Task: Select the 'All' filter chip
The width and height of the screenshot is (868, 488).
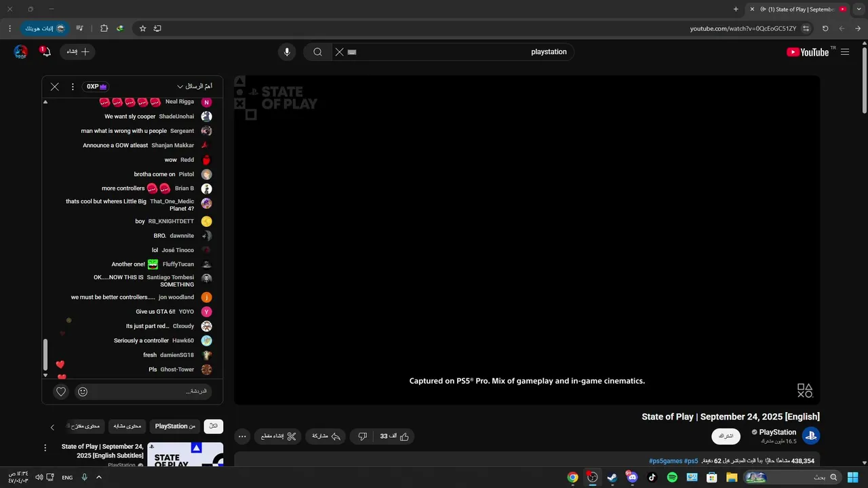Action: [x=214, y=426]
